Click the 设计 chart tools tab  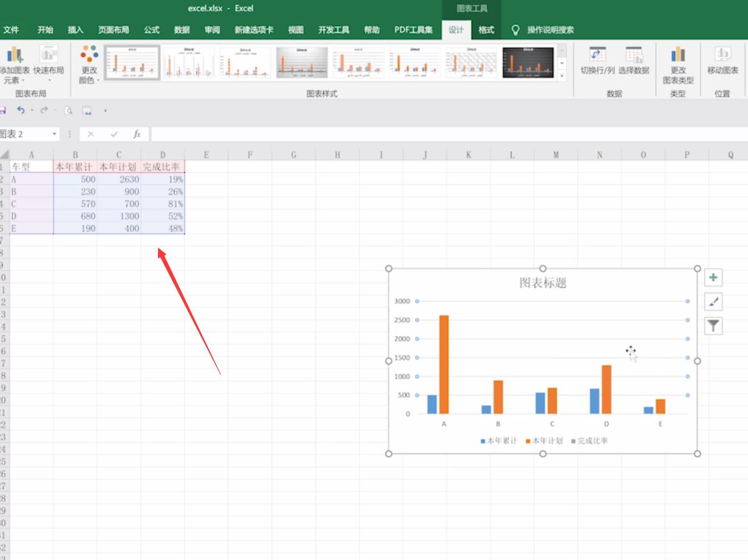pos(456,30)
